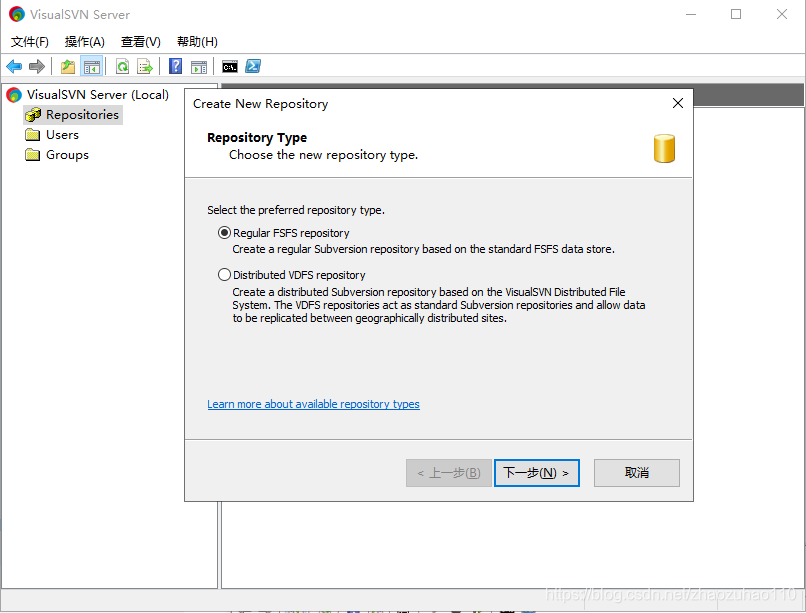Click the Refresh toolbar icon

(x=122, y=66)
